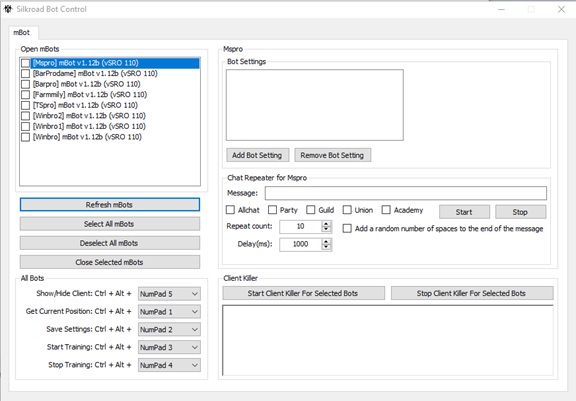The width and height of the screenshot is (576, 401).
Task: Switch to the mBot tab
Action: (22, 32)
